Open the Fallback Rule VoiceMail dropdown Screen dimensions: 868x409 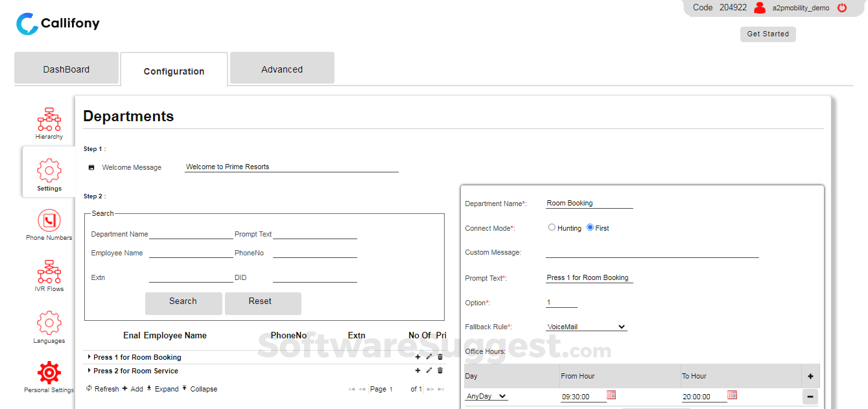(587, 327)
